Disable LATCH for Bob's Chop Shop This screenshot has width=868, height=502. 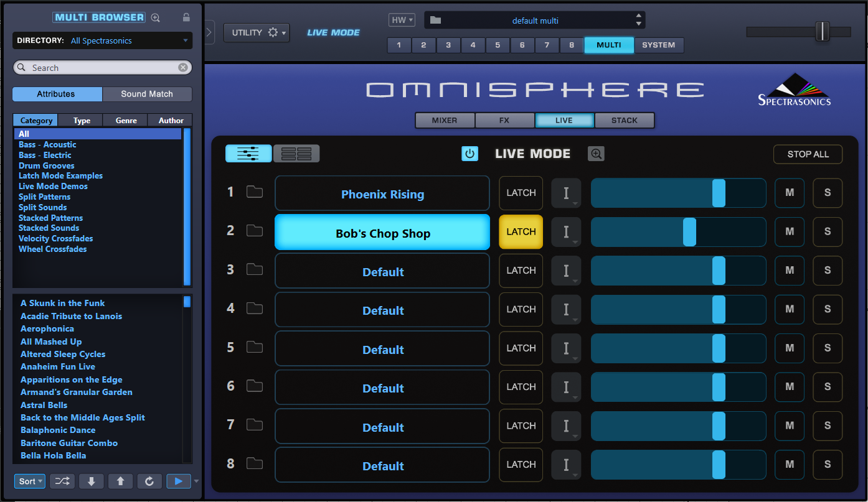click(521, 231)
